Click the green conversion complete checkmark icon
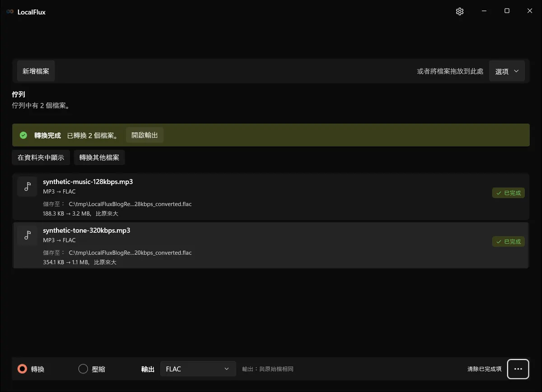 23,135
